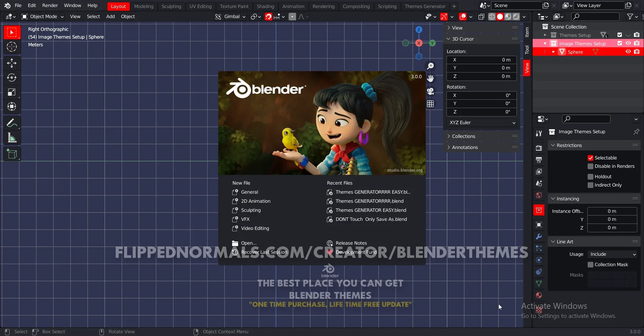Open the Line Art Usage Include dropdown

612,254
